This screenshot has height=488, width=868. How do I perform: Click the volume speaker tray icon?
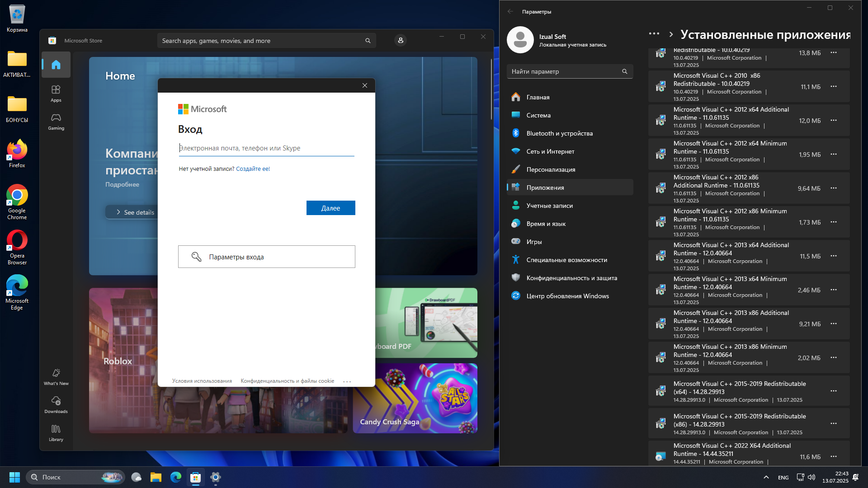(811, 477)
